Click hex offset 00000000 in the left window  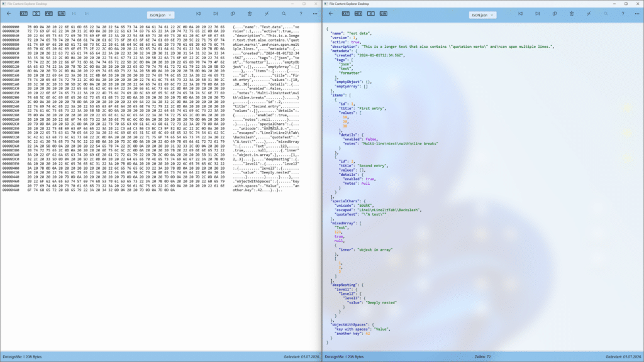pyautogui.click(x=11, y=27)
